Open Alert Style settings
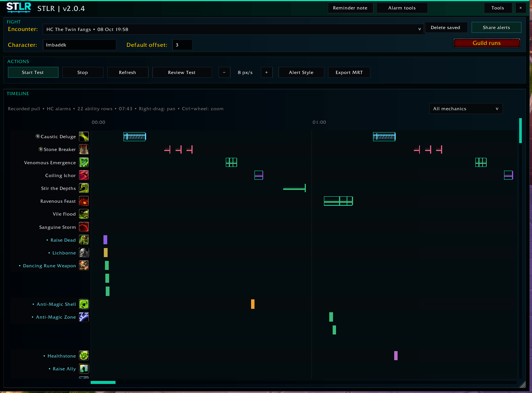 (x=301, y=72)
